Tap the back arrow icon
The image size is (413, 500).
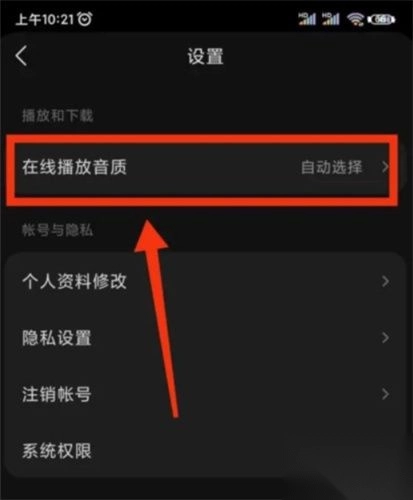pos(21,56)
